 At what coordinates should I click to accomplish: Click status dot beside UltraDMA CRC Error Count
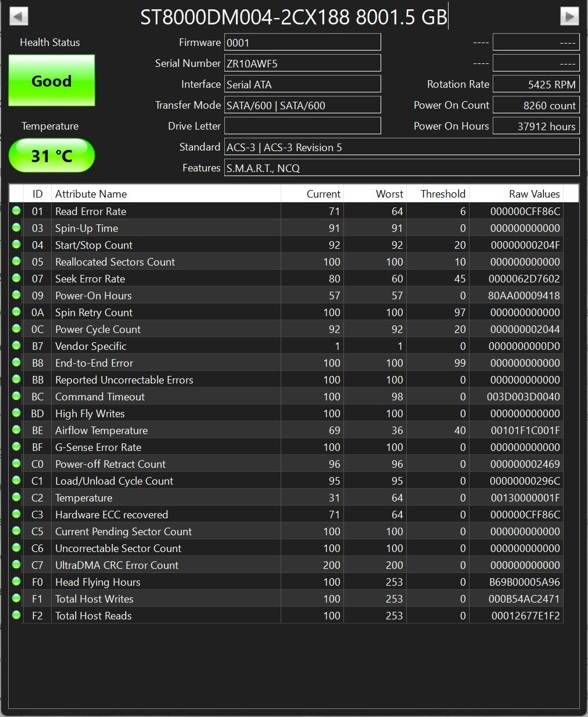(16, 565)
